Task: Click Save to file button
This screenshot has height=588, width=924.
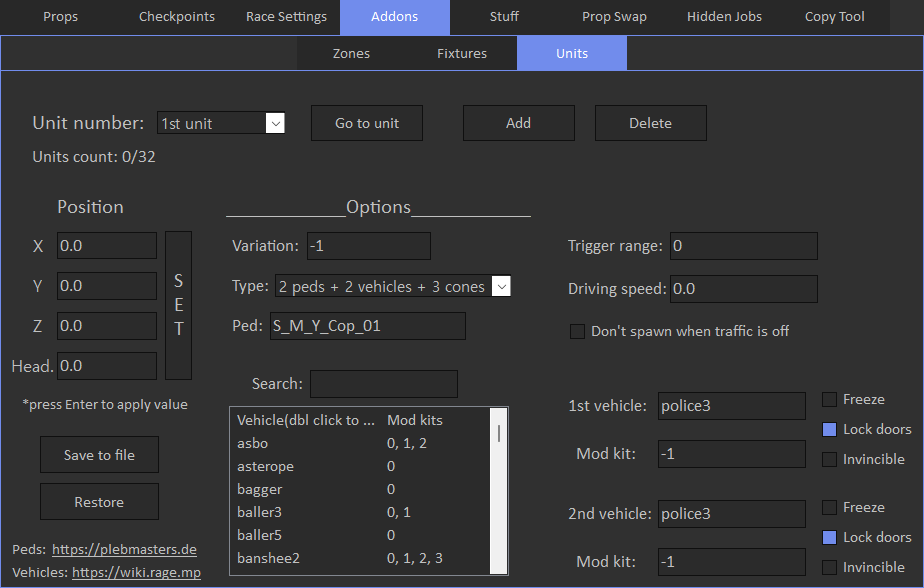Action: click(99, 455)
